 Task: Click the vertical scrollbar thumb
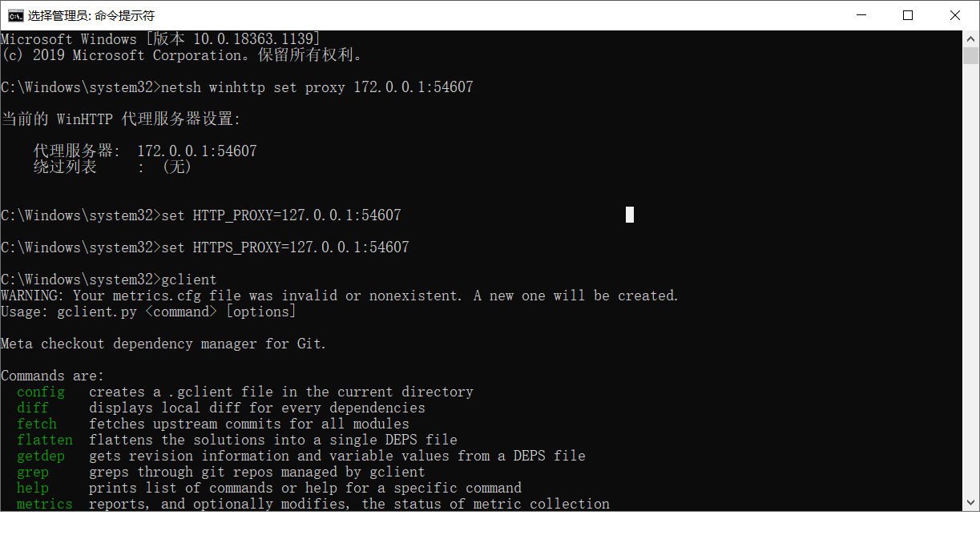[x=970, y=55]
